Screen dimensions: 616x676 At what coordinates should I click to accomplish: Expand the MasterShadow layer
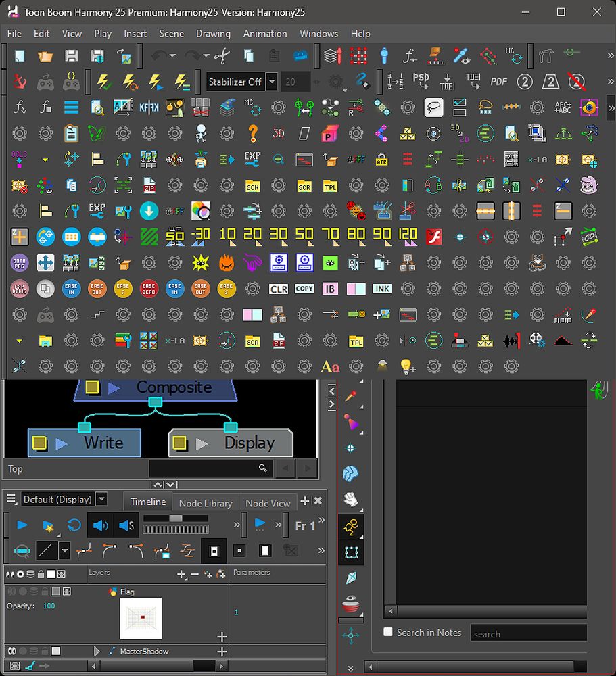[x=97, y=651]
